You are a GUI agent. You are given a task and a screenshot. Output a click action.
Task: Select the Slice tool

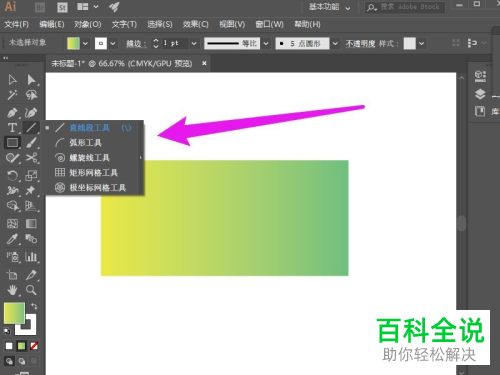(x=31, y=275)
